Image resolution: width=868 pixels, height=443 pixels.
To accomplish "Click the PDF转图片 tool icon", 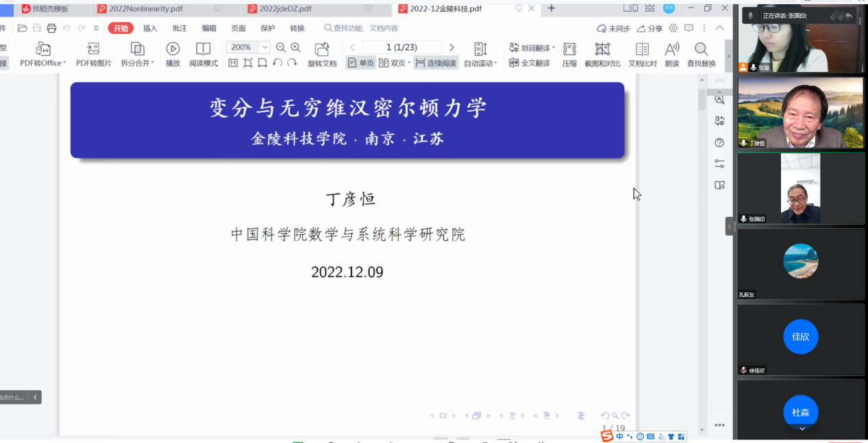I will (93, 49).
